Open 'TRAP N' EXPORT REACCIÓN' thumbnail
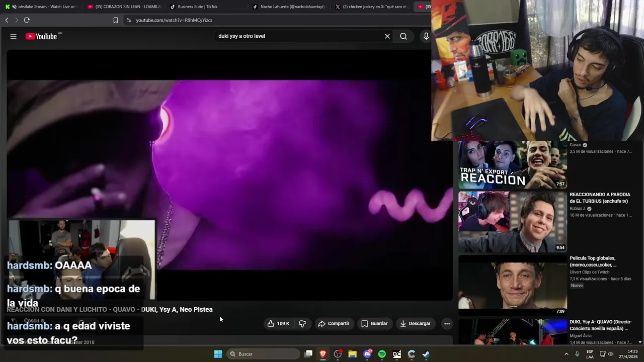This screenshot has width=644, height=362. pos(512,165)
